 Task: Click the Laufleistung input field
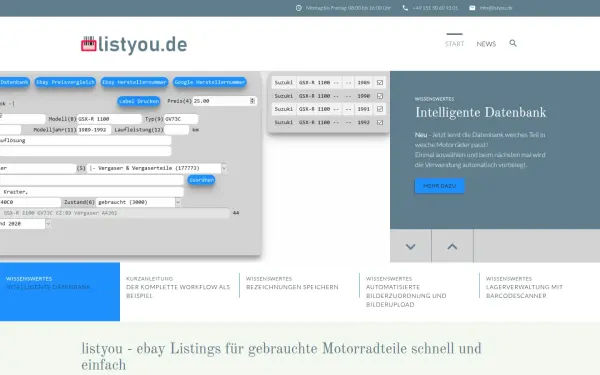pyautogui.click(x=176, y=130)
